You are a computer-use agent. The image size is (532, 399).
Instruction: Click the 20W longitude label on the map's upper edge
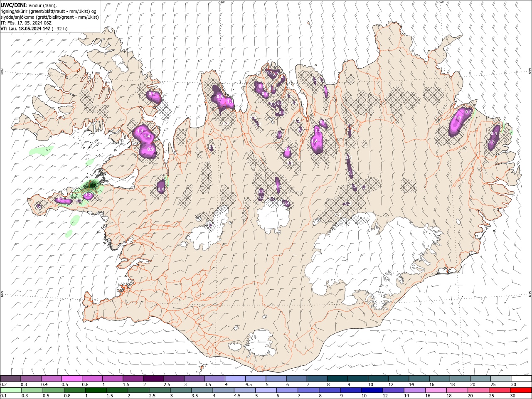coord(221,2)
